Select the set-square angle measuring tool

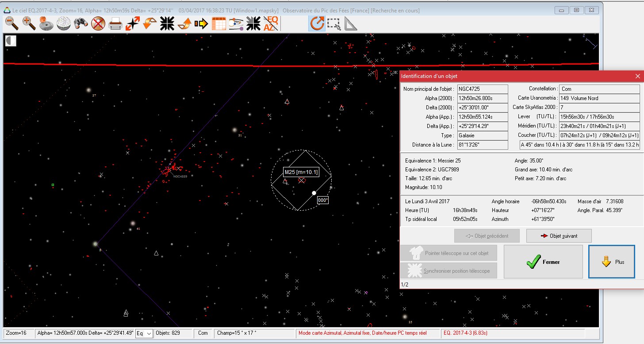[x=351, y=23]
